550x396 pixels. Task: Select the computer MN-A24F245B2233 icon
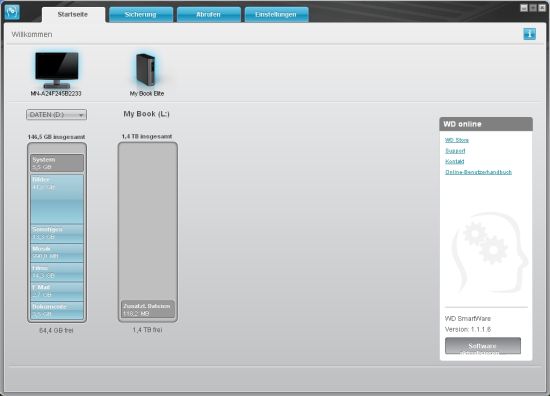[x=56, y=69]
